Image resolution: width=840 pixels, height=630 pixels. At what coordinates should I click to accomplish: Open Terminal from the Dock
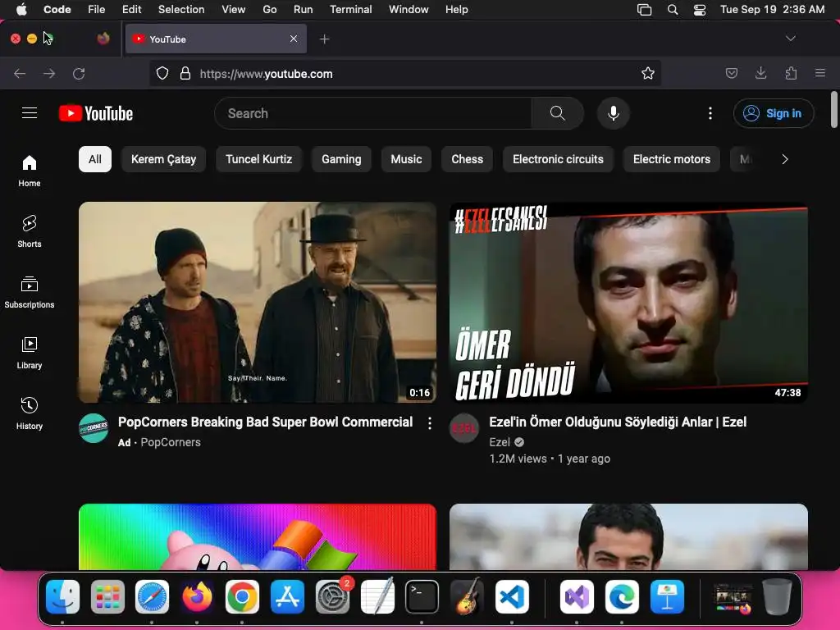point(422,596)
